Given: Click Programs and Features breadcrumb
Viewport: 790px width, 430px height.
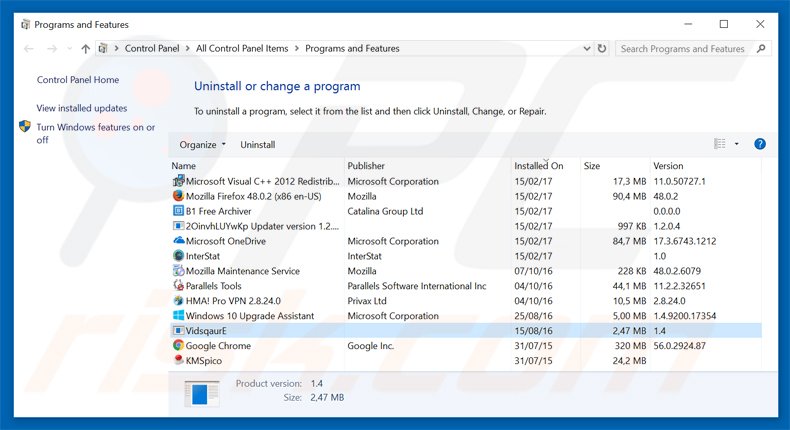Looking at the screenshot, I should coord(352,48).
